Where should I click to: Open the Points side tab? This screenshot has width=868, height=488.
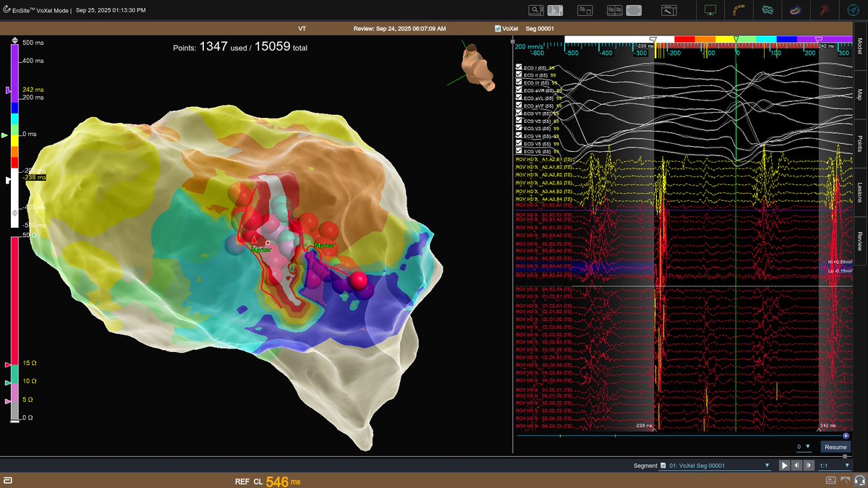coord(860,143)
